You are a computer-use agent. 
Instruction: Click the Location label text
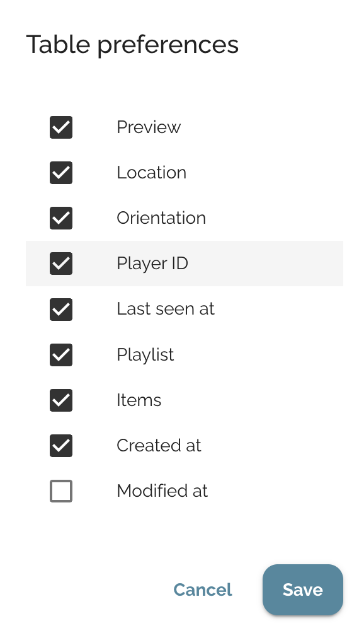(x=151, y=173)
